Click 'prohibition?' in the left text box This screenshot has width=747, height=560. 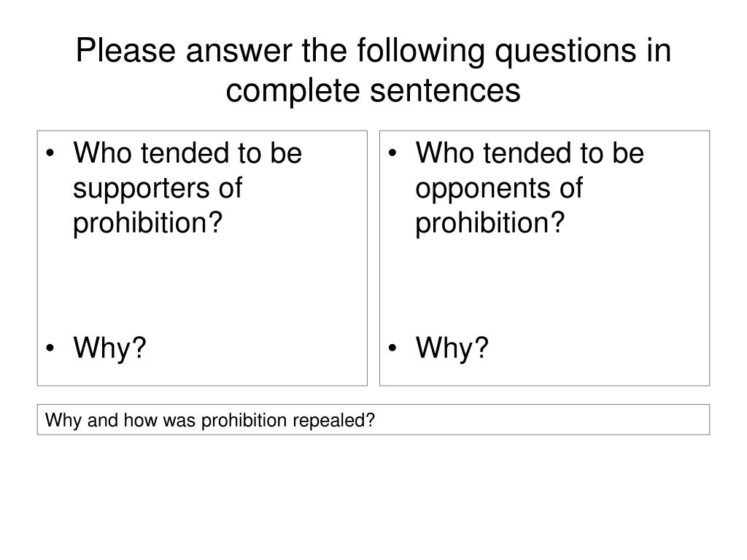[x=147, y=223]
